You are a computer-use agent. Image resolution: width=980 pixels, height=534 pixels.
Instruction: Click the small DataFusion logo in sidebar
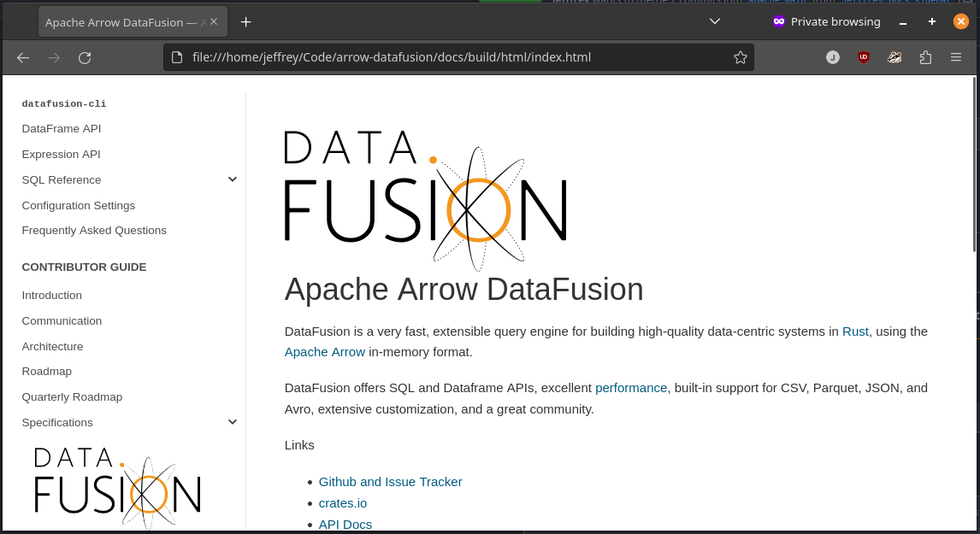117,488
